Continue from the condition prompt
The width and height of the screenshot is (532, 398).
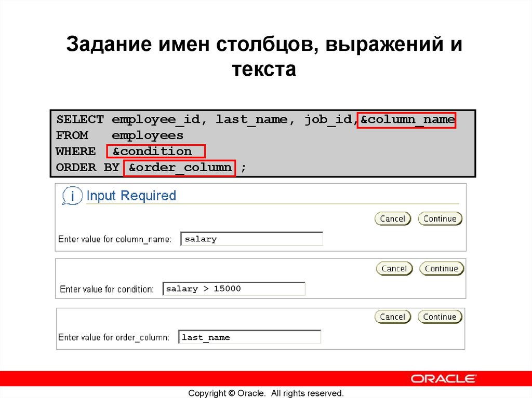[442, 268]
